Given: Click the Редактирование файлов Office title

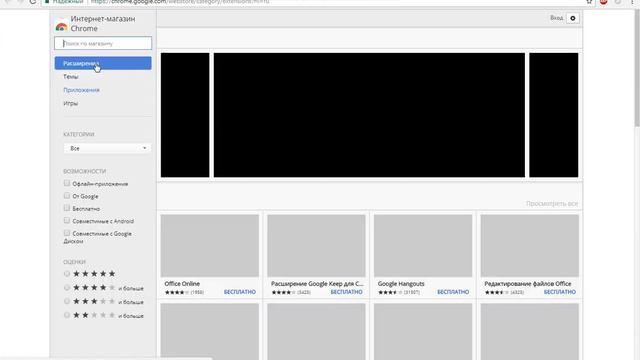Looking at the screenshot, I should coord(528,284).
